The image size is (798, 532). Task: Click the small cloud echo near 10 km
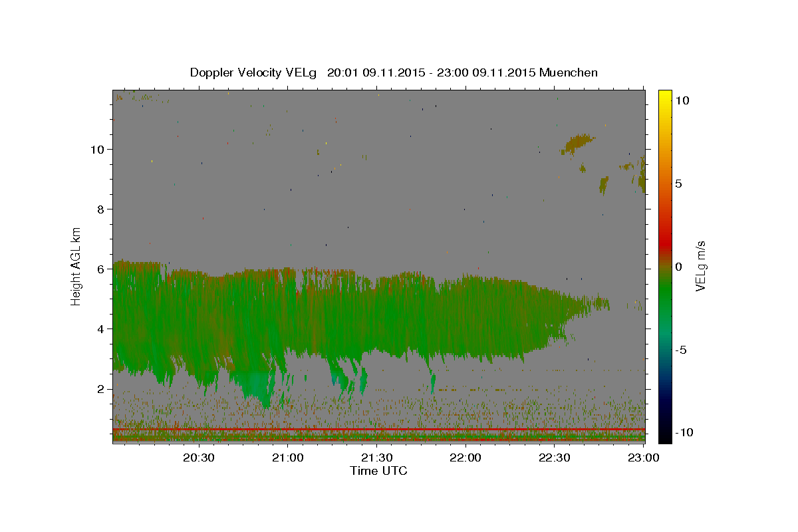tap(577, 143)
